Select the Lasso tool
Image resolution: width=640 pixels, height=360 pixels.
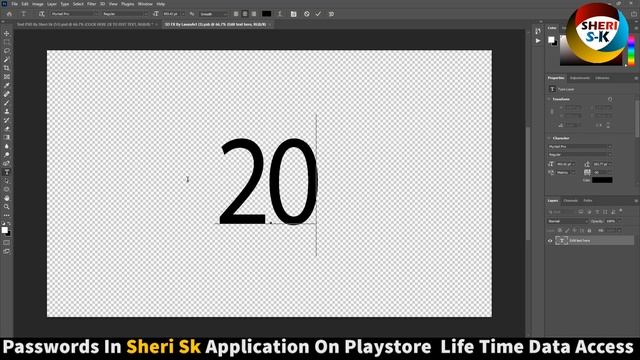pyautogui.click(x=7, y=51)
